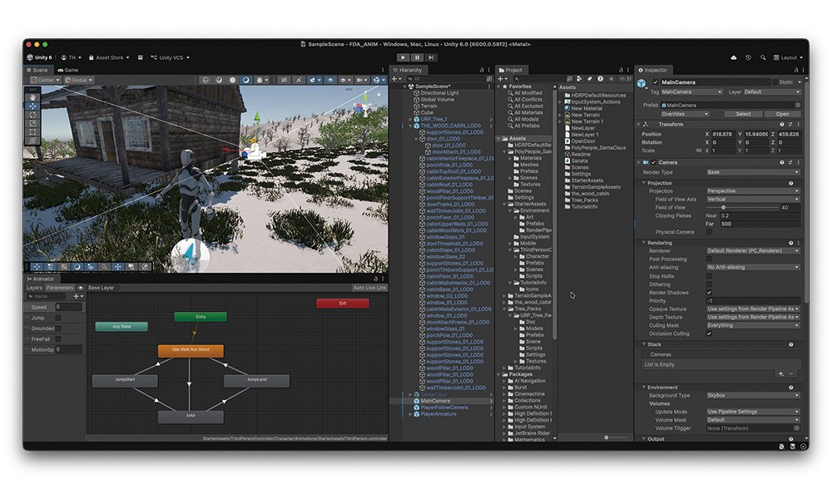Select the Entry state node

pos(201,317)
